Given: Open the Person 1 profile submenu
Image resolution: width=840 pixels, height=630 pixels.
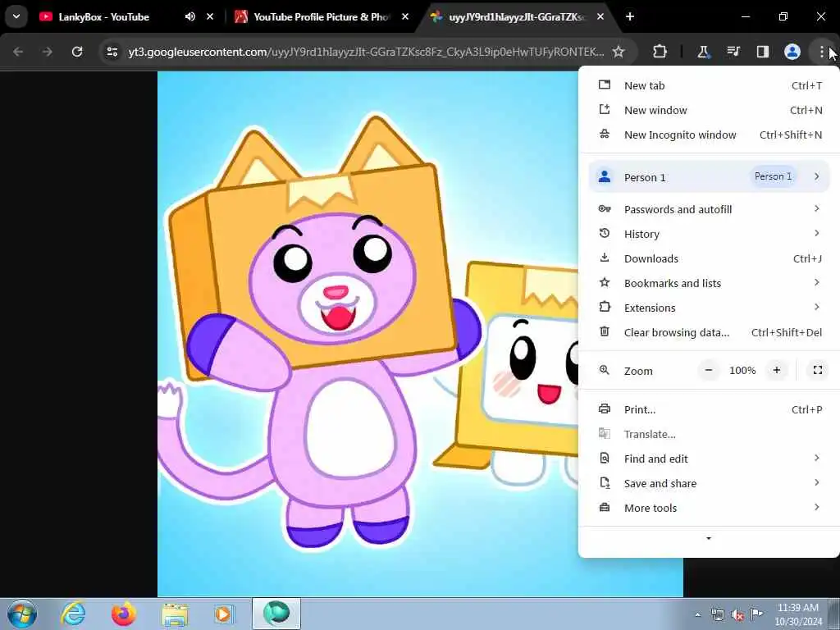Looking at the screenshot, I should (710, 177).
